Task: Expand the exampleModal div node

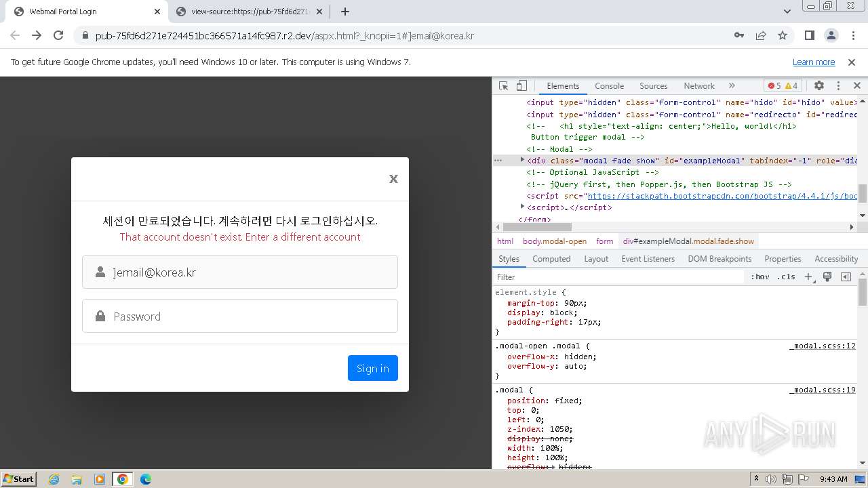Action: (x=522, y=160)
